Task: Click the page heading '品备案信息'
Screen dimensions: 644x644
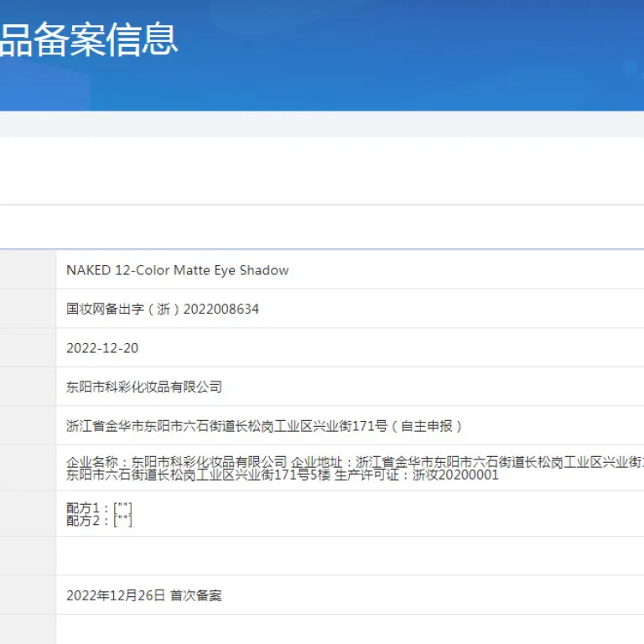Action: click(x=88, y=39)
